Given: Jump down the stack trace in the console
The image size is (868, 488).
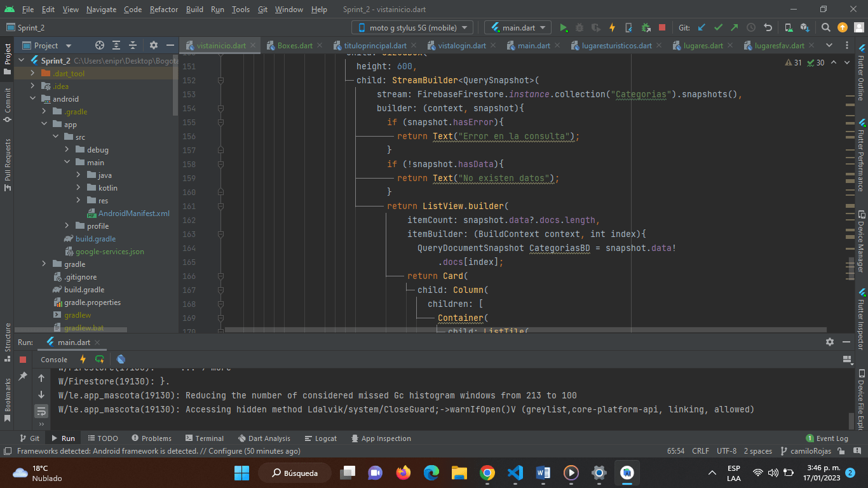Looking at the screenshot, I should pyautogui.click(x=41, y=395).
